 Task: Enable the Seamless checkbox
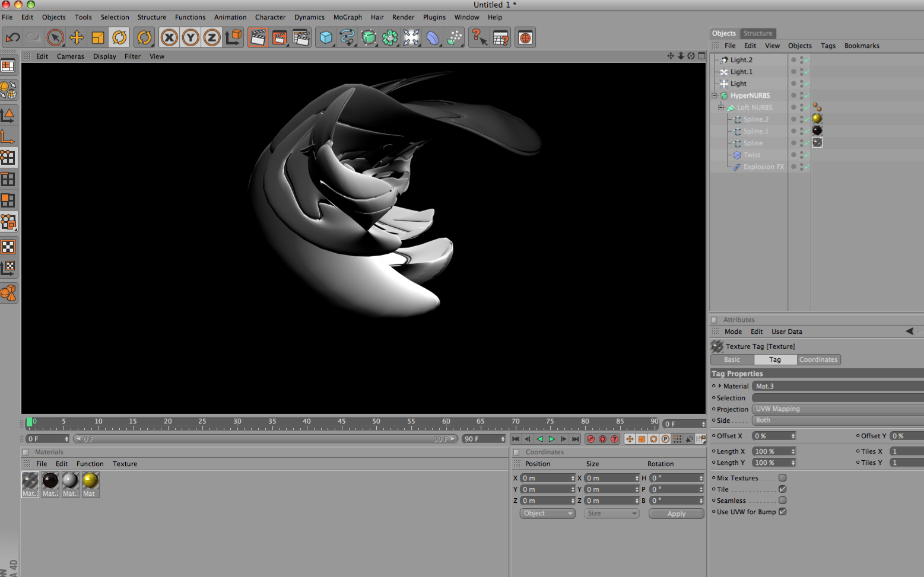(x=783, y=501)
